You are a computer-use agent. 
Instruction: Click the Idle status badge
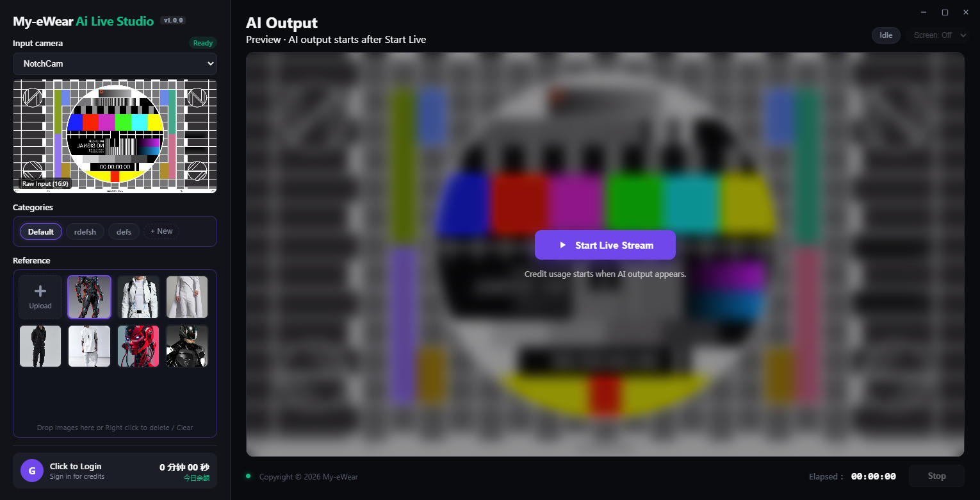pos(886,35)
